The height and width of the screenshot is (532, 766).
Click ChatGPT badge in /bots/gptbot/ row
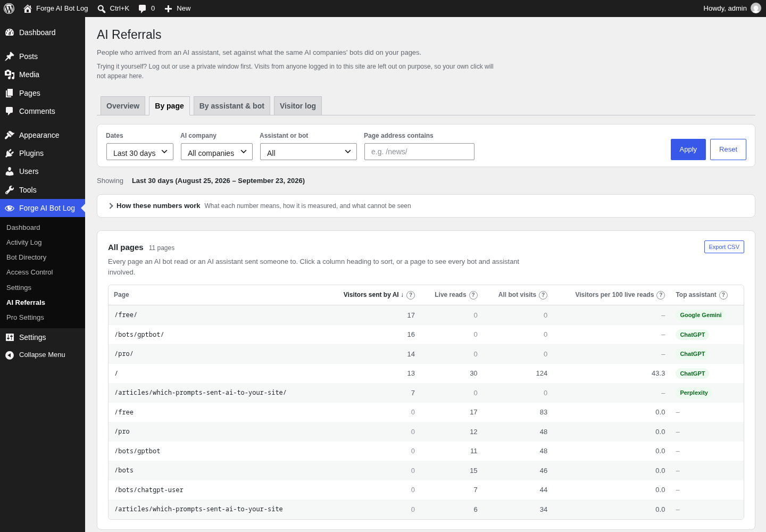click(x=692, y=335)
